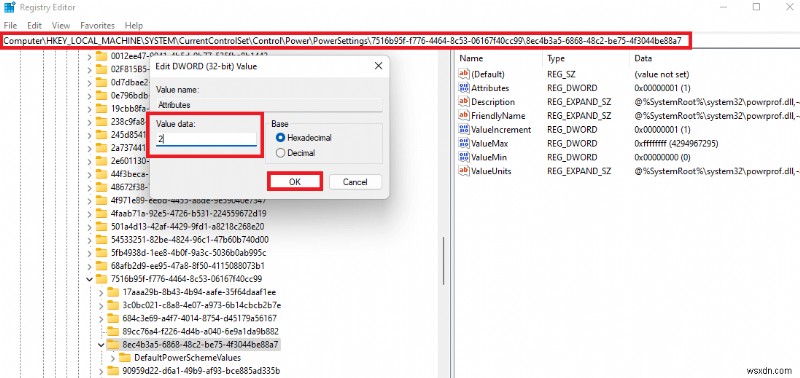This screenshot has width=800, height=378.
Task: Click Cancel in the Edit DWORD dialog
Action: [x=355, y=182]
